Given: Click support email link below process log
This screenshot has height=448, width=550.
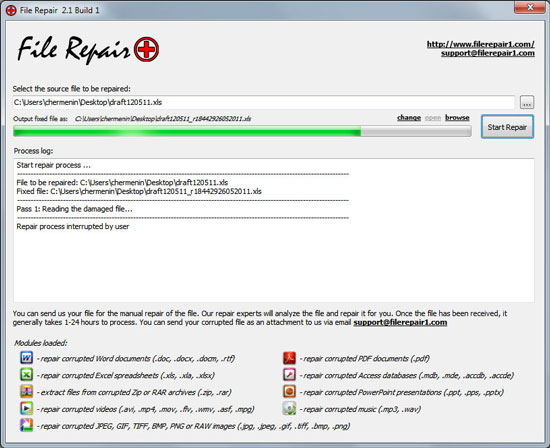Looking at the screenshot, I should coord(400,322).
